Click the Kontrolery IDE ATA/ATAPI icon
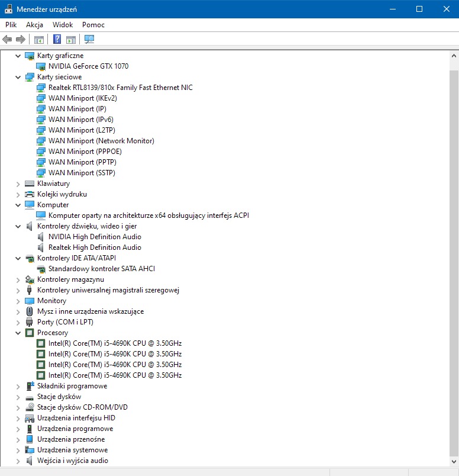The height and width of the screenshot is (476, 459). [30, 258]
